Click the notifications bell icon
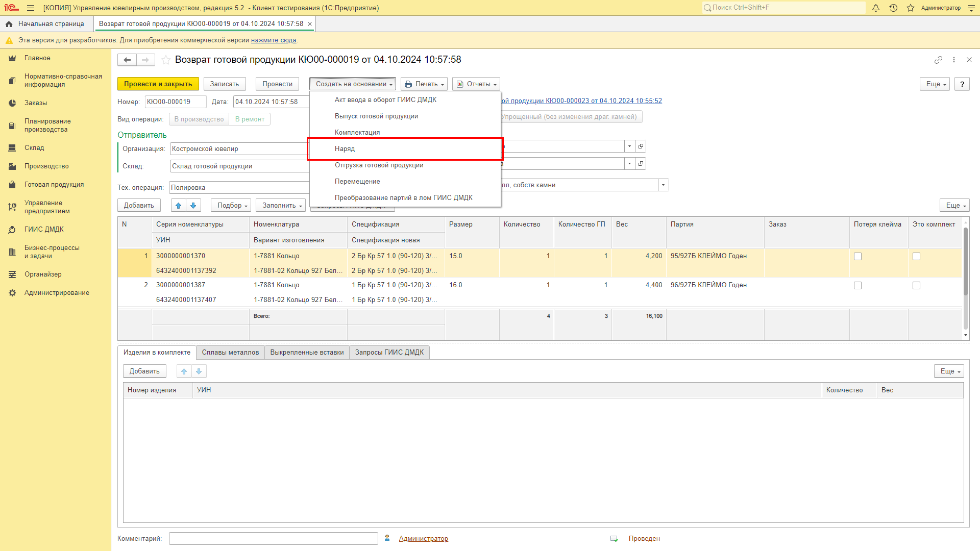980x551 pixels. pos(876,8)
